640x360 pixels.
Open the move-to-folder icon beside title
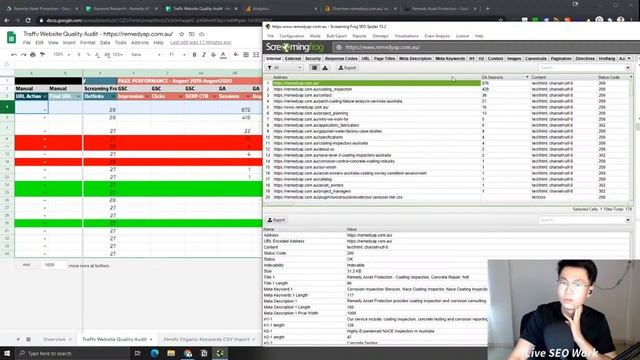point(191,34)
